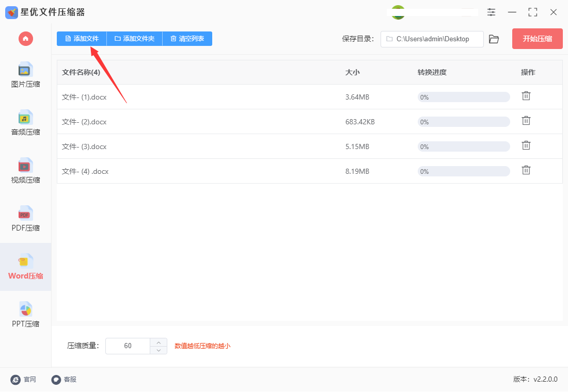The height and width of the screenshot is (392, 568).
Task: Click the save directory path field
Action: pyautogui.click(x=432, y=39)
